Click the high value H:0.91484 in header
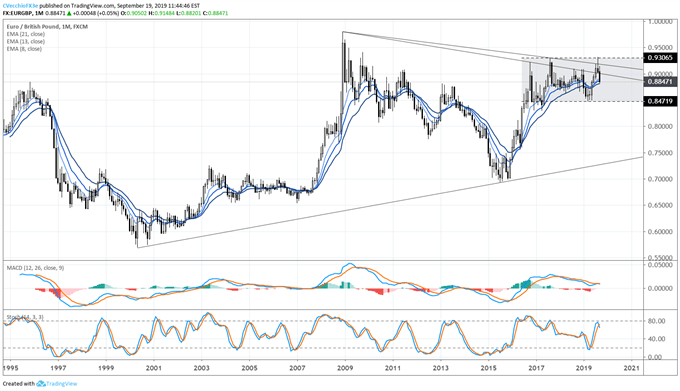This screenshot has height=391, width=680. pyautogui.click(x=161, y=13)
